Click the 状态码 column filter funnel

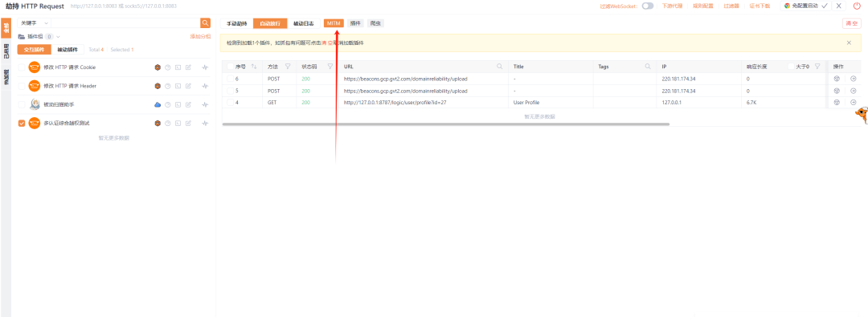point(330,67)
